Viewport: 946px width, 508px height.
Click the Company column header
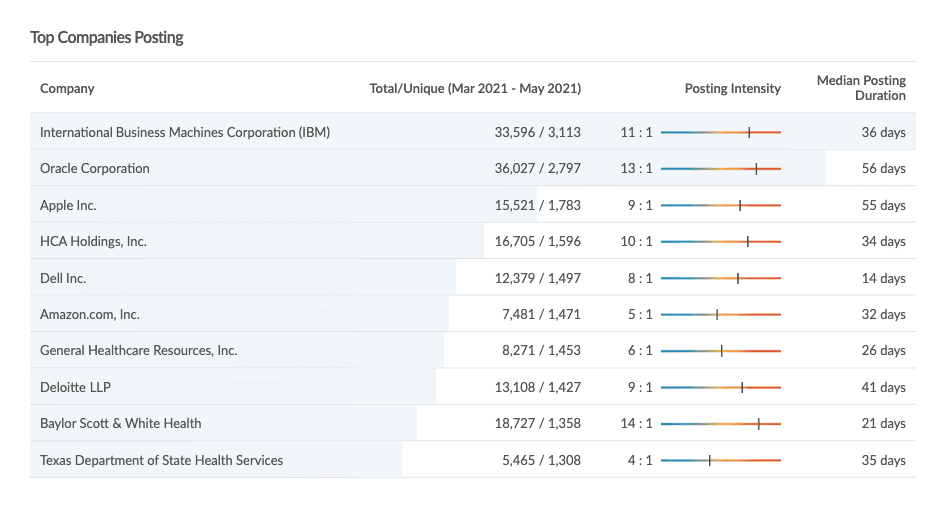point(67,88)
